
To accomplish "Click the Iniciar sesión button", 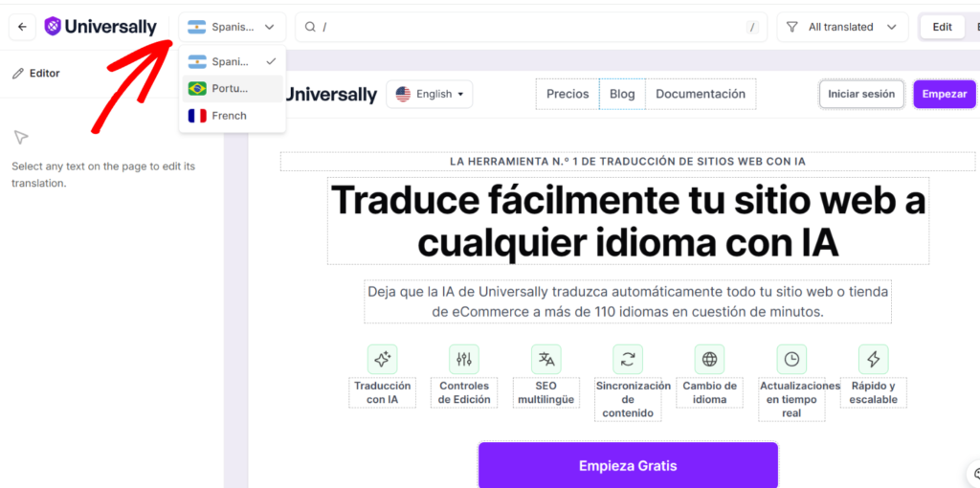I will pyautogui.click(x=861, y=94).
